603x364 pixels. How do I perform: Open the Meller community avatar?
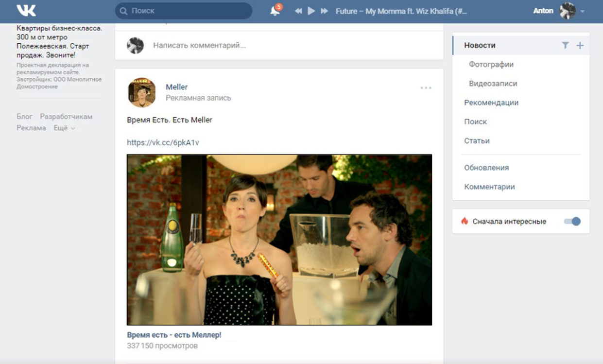[x=142, y=92]
